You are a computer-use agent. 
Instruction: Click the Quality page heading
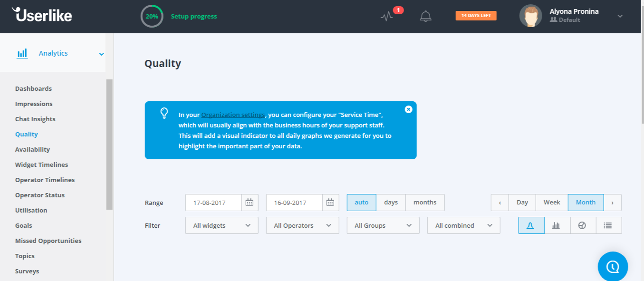pyautogui.click(x=163, y=64)
